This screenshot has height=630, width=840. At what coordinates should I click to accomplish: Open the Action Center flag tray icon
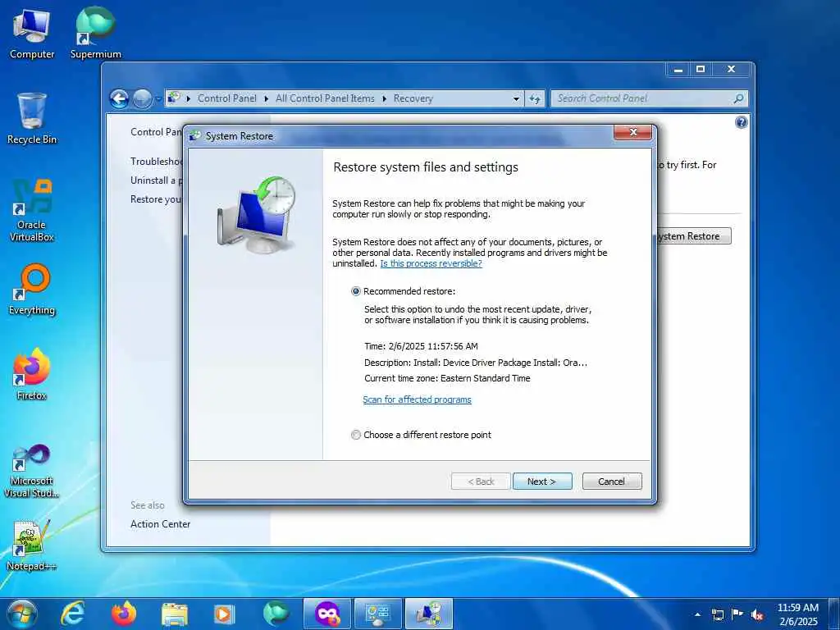click(737, 614)
